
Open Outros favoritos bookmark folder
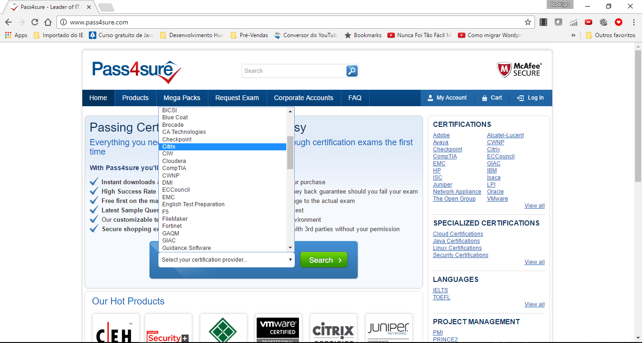pyautogui.click(x=610, y=35)
